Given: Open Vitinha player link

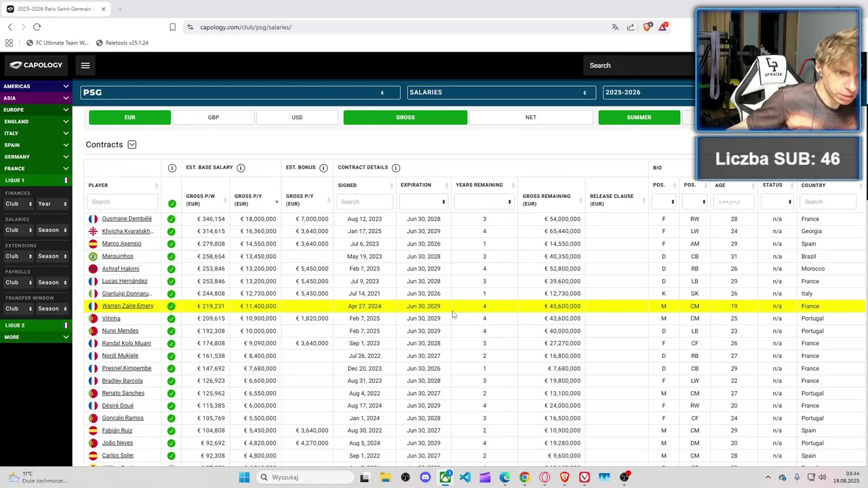Looking at the screenshot, I should tap(111, 319).
